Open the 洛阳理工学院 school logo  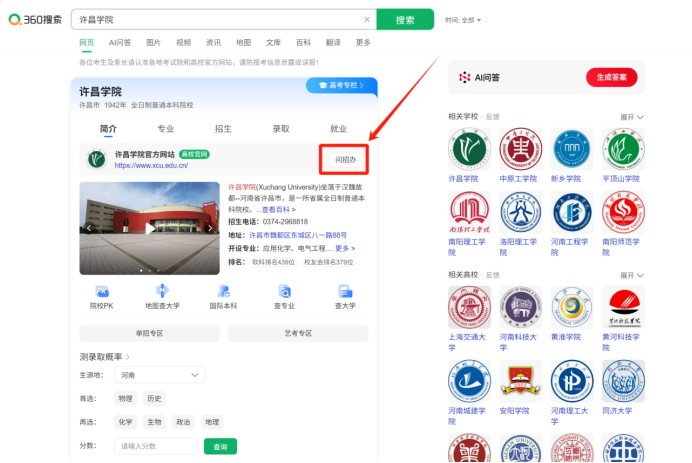(x=521, y=212)
